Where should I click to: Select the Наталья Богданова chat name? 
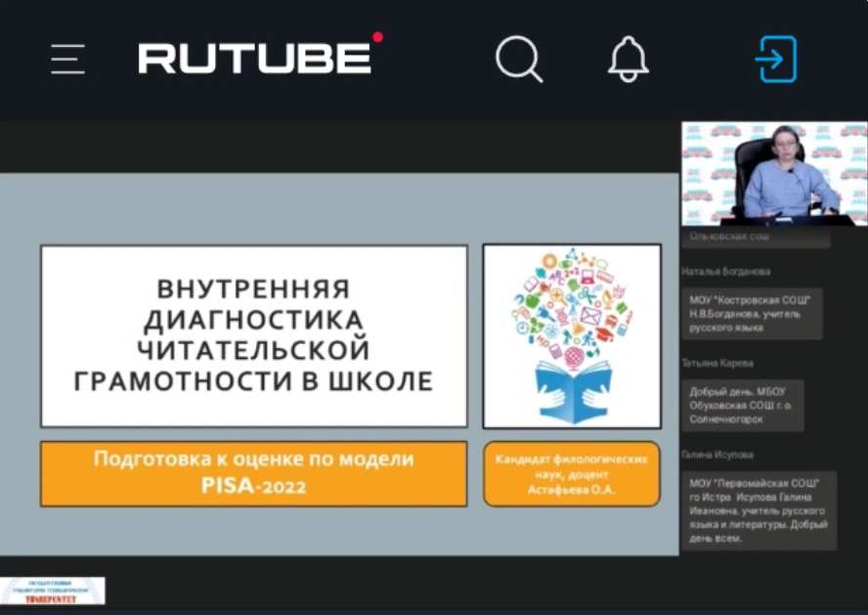(x=726, y=272)
